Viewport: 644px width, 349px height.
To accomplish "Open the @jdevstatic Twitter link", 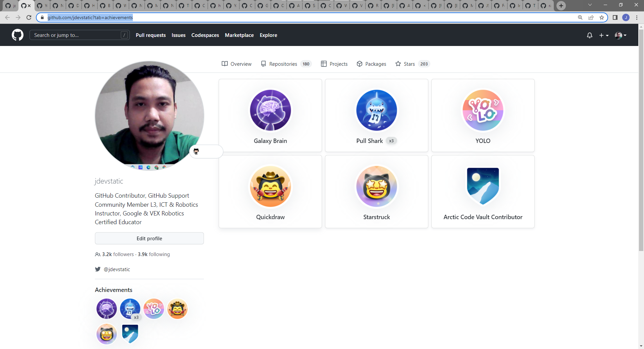I will [117, 269].
